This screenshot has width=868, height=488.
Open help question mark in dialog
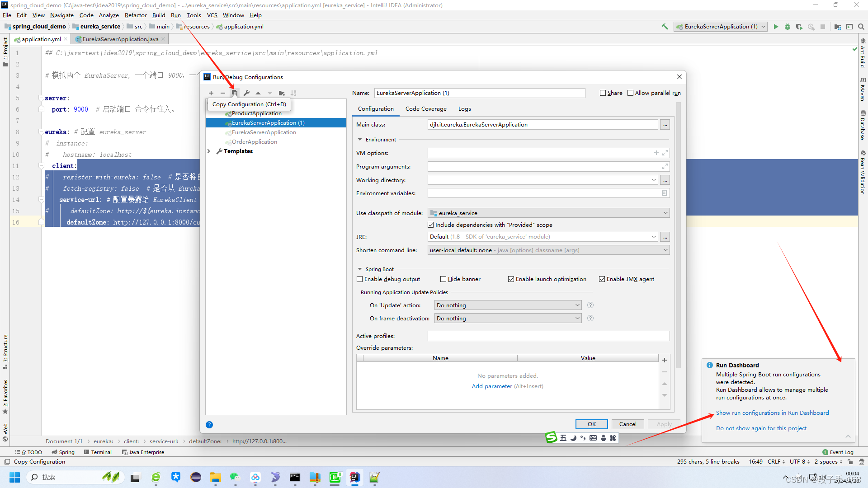209,425
